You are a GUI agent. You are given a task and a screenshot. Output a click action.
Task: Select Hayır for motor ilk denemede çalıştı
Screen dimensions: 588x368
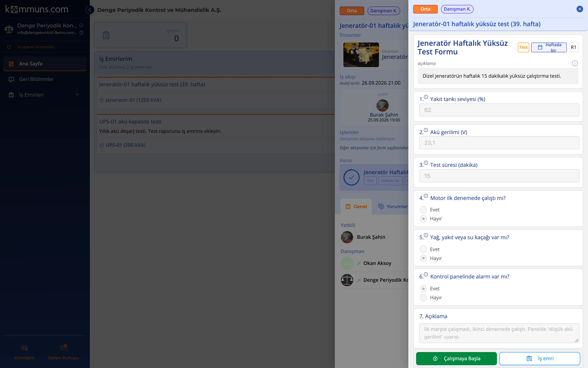[423, 219]
